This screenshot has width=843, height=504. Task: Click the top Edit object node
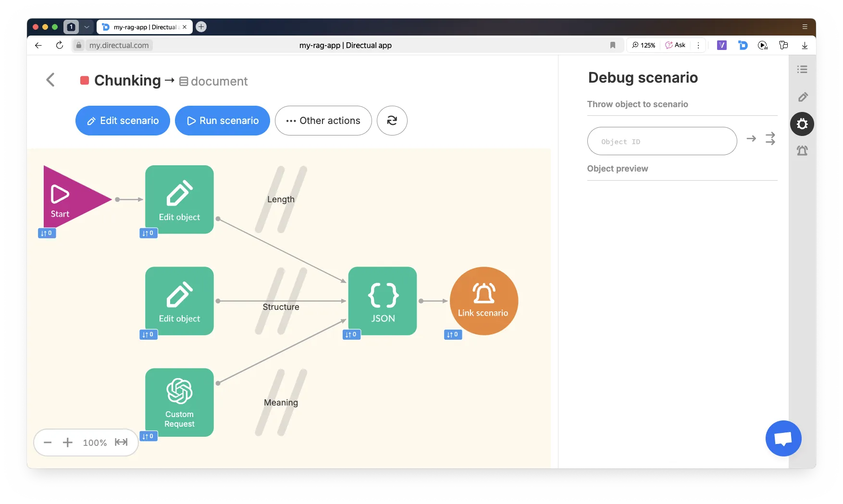tap(179, 199)
